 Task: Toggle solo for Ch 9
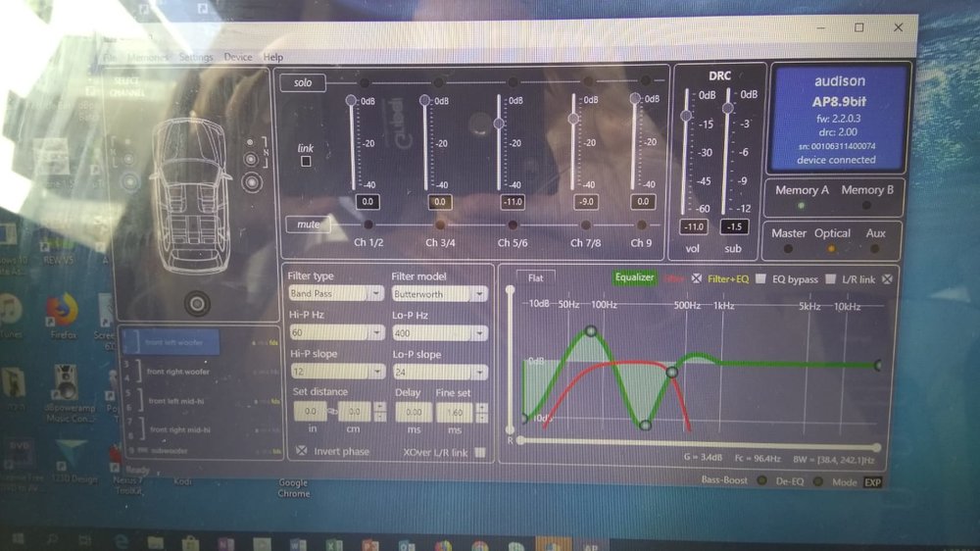(x=646, y=80)
